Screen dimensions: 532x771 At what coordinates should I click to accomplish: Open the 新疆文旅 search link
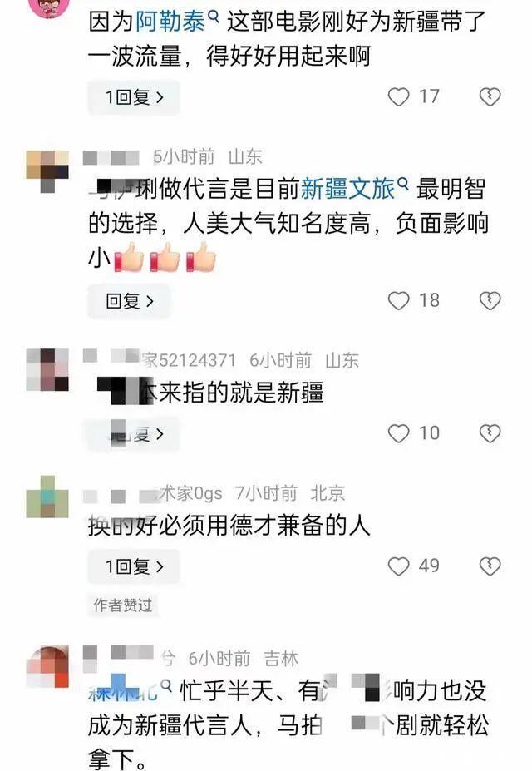[x=353, y=189]
